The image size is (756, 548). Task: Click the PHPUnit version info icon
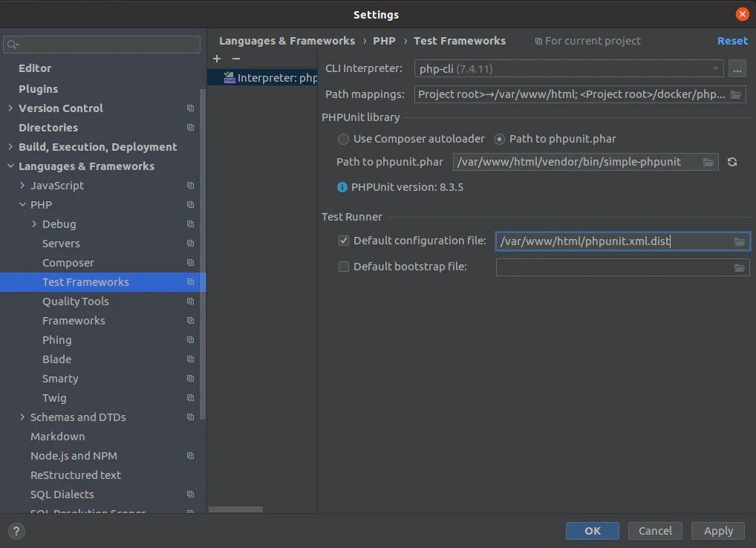pyautogui.click(x=342, y=187)
